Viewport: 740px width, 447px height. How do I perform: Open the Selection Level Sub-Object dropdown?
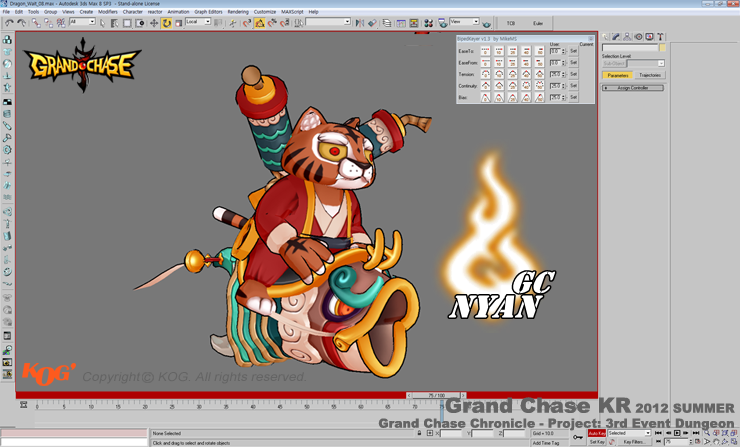pos(646,63)
